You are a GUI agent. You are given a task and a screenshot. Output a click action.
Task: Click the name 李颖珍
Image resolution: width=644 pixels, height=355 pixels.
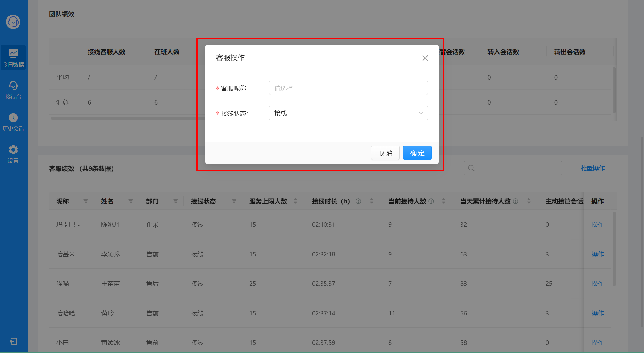(x=110, y=254)
